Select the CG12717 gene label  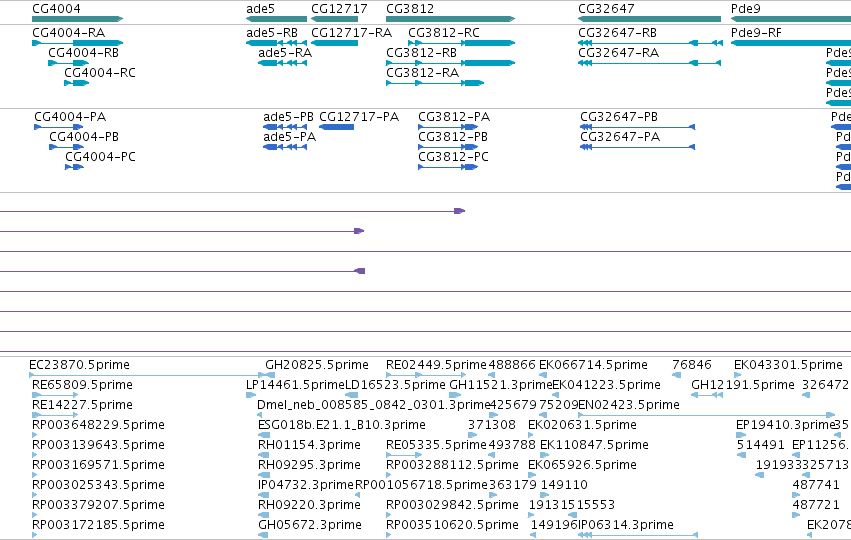(339, 9)
